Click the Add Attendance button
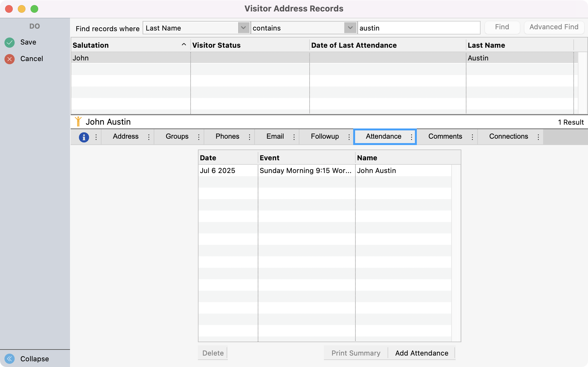Screen dimensions: 588x367 pos(421,353)
